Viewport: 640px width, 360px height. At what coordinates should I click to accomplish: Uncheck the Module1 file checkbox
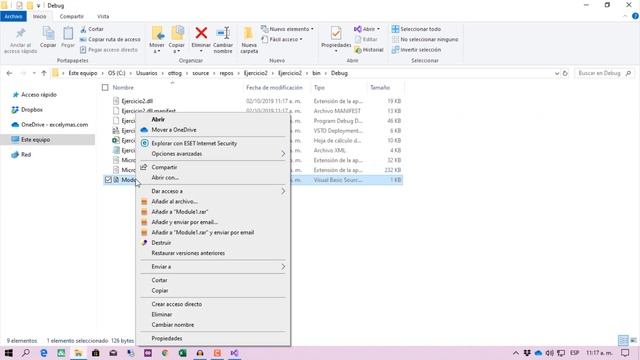(x=108, y=180)
